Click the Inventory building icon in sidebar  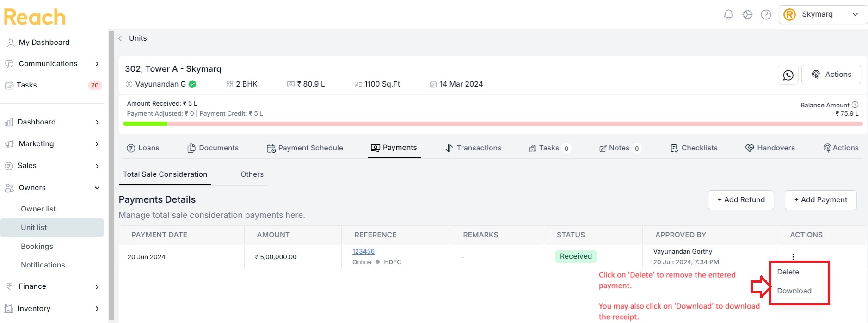tap(9, 309)
